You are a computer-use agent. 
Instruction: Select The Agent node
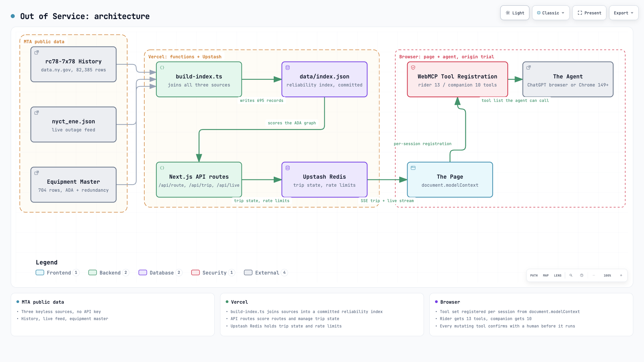click(568, 79)
